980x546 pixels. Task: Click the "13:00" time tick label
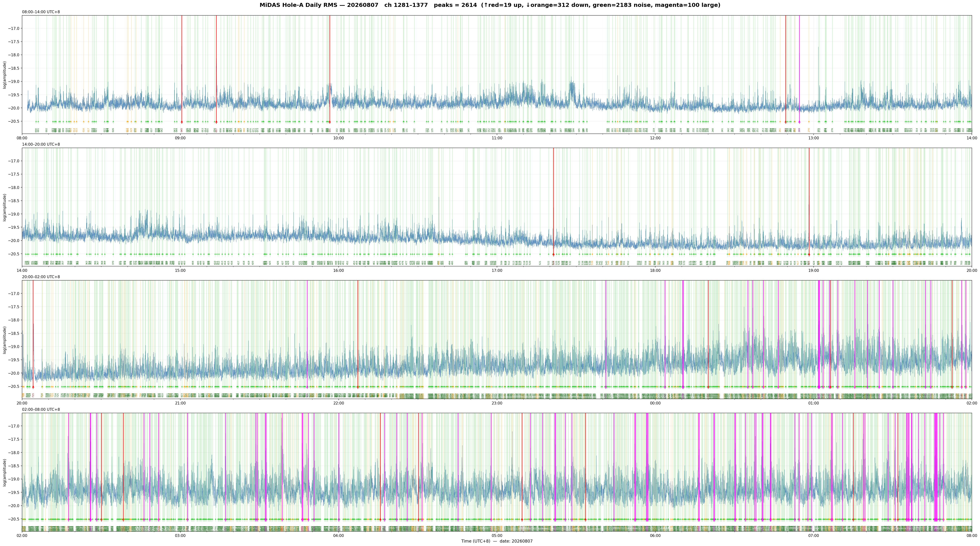click(813, 138)
